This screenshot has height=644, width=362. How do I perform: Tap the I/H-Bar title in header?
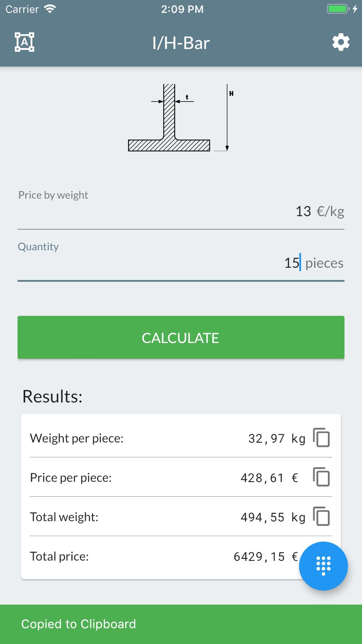click(x=181, y=43)
